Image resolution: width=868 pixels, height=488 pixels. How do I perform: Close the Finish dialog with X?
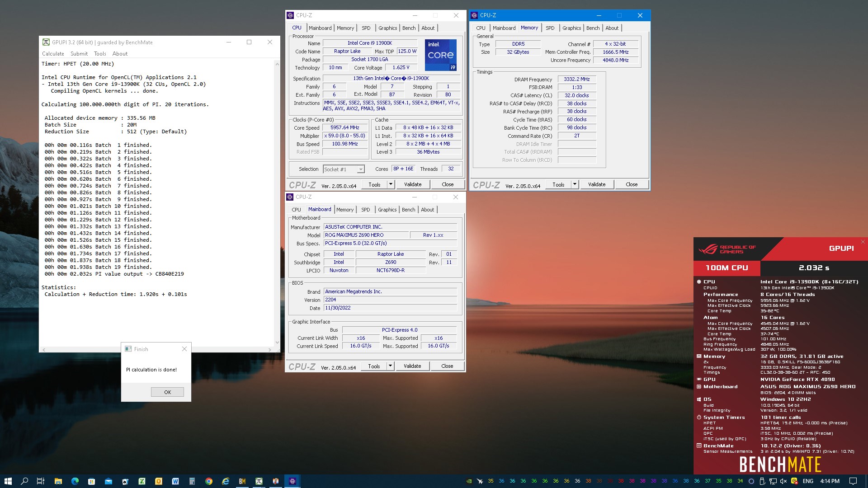[x=184, y=349]
